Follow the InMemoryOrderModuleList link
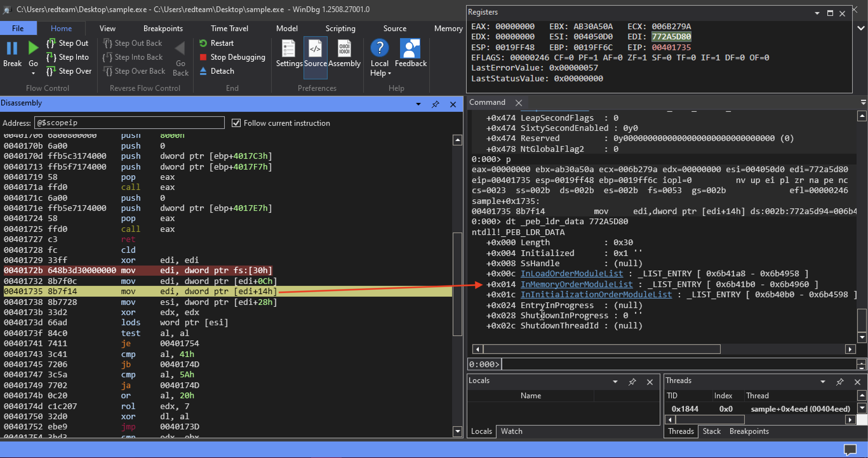 tap(577, 284)
